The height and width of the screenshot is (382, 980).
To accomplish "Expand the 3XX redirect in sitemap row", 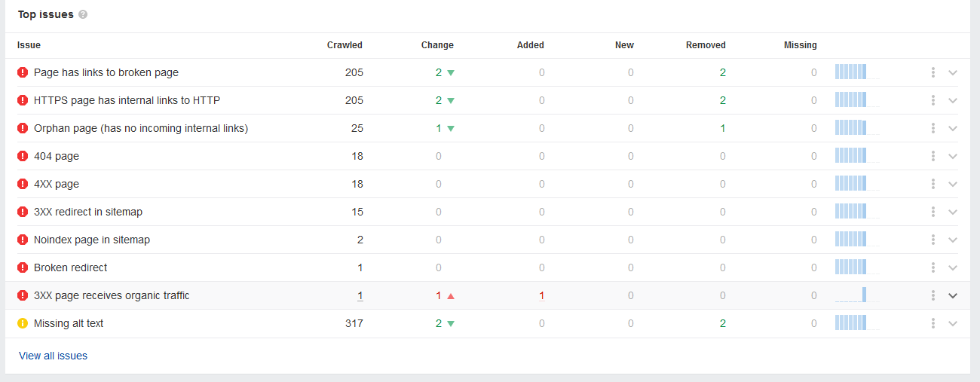I will click(953, 212).
